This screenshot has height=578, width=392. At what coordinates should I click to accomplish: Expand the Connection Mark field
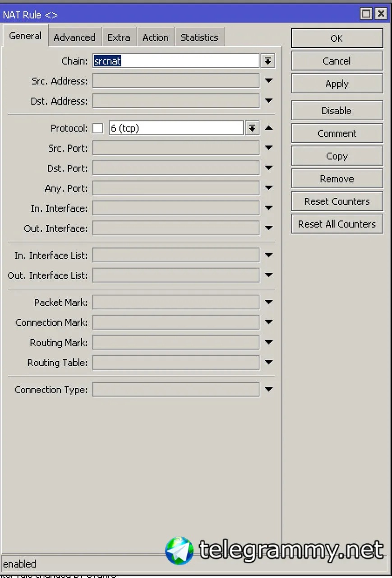tap(269, 322)
